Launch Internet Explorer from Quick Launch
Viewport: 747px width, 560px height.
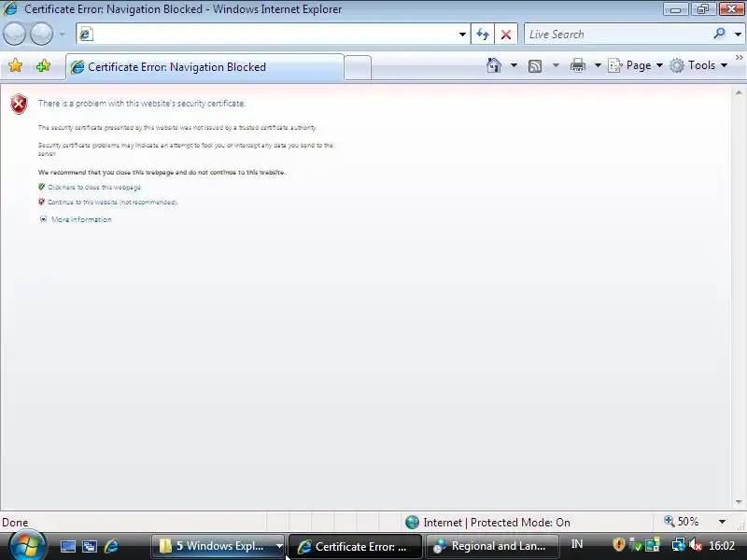111,546
